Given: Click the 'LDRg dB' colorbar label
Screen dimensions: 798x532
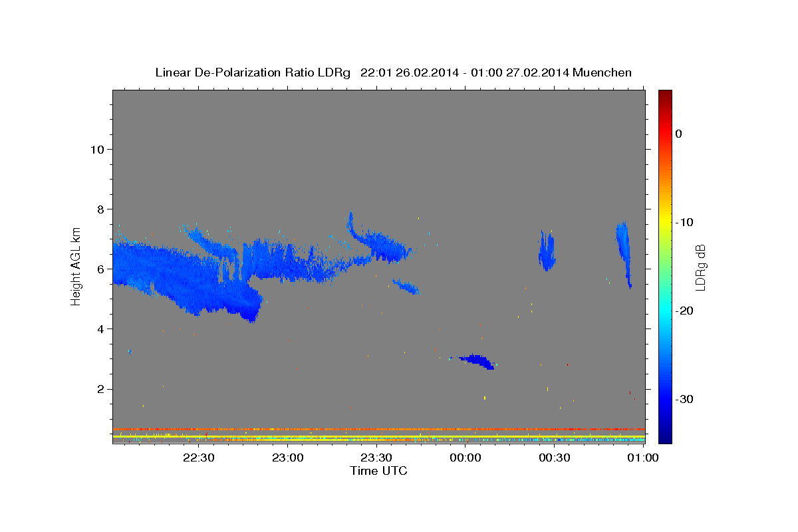Looking at the screenshot, I should point(700,267).
